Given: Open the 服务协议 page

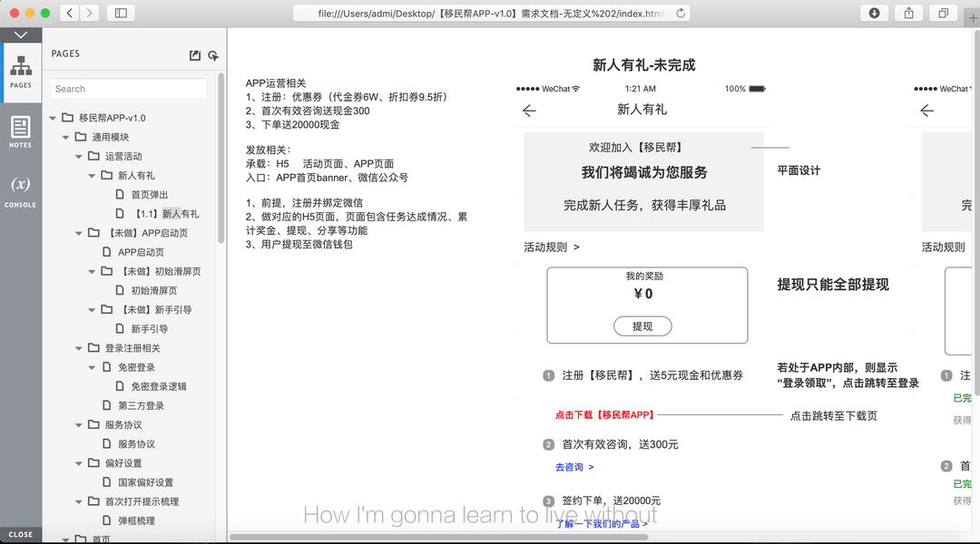Looking at the screenshot, I should point(136,444).
